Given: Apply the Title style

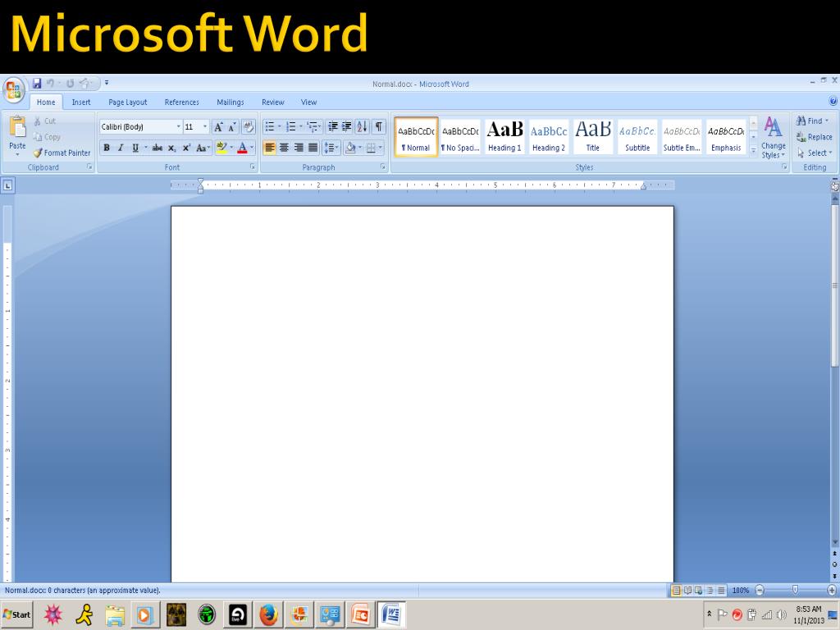Looking at the screenshot, I should pos(593,137).
